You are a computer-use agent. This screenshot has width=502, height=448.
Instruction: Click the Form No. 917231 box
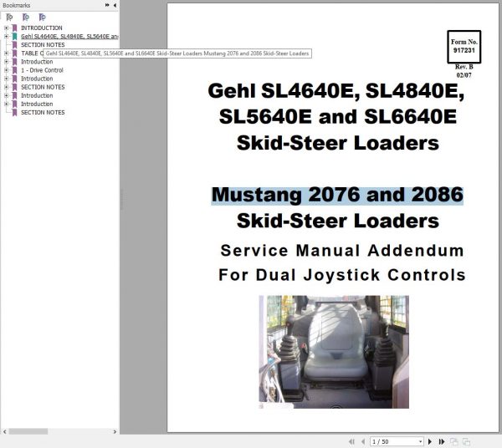464,47
